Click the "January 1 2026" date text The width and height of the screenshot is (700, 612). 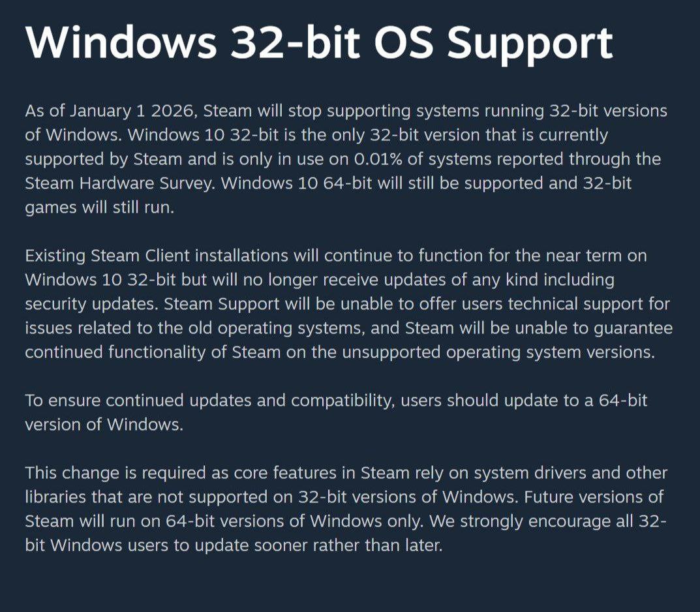tap(134, 111)
